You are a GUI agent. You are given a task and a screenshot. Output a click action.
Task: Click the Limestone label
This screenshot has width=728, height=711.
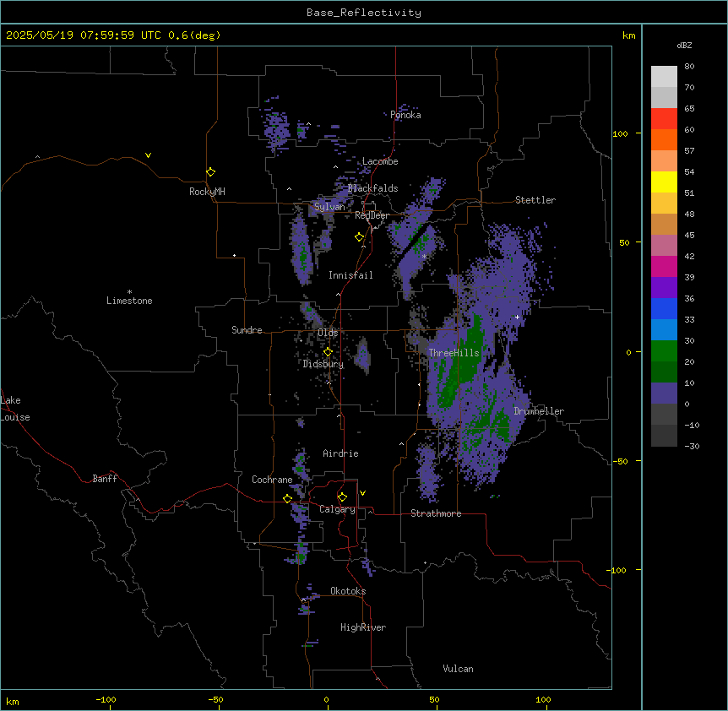click(129, 301)
